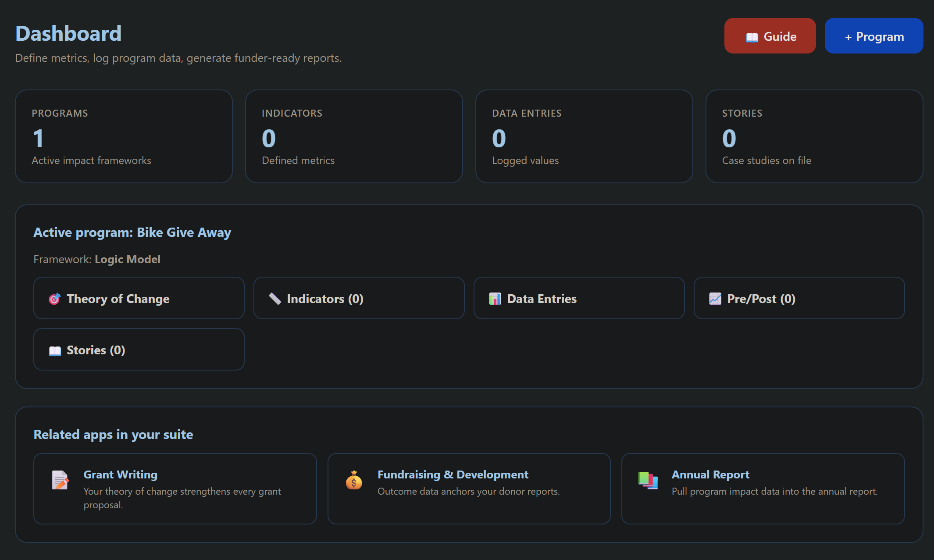Image resolution: width=934 pixels, height=560 pixels.
Task: Click the target icon beside Theory of Change
Action: pos(54,299)
